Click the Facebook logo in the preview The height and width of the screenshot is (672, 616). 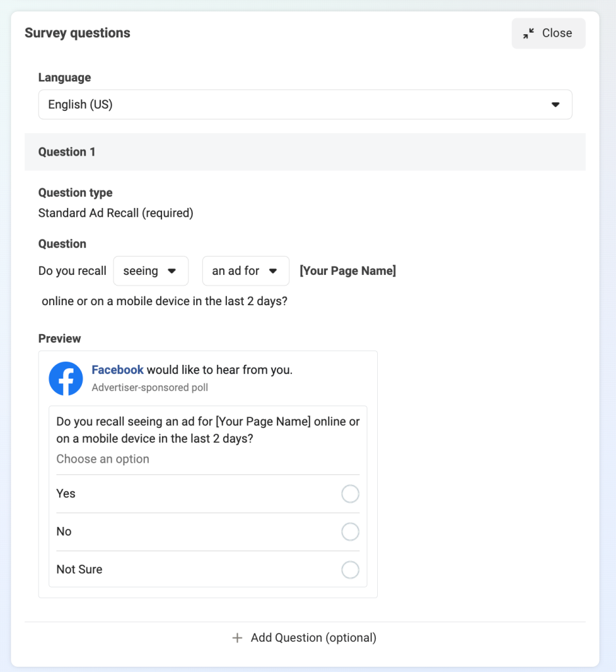[x=66, y=379]
